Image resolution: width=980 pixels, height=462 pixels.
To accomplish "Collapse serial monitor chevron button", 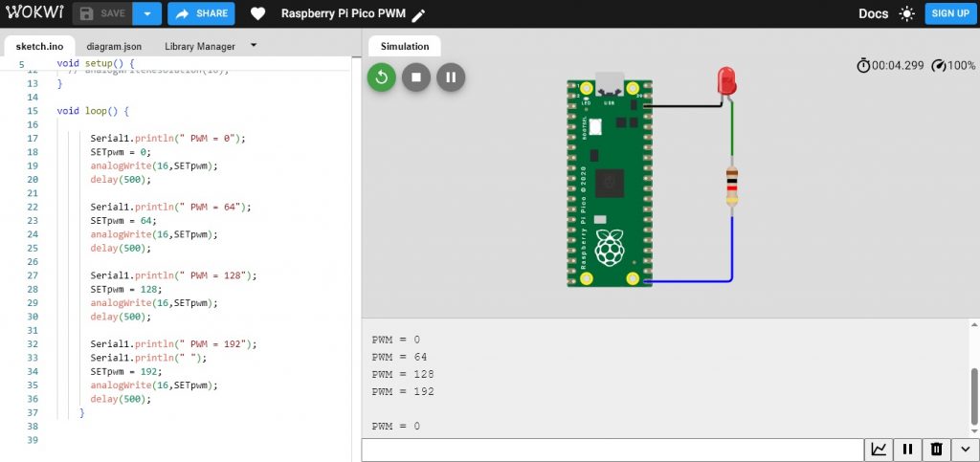I will pyautogui.click(x=965, y=450).
